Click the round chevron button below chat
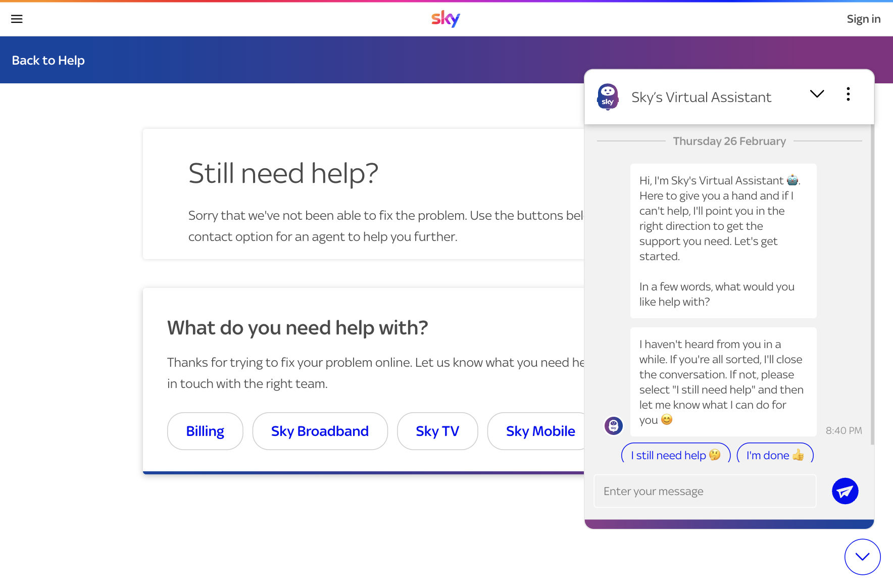 click(862, 557)
